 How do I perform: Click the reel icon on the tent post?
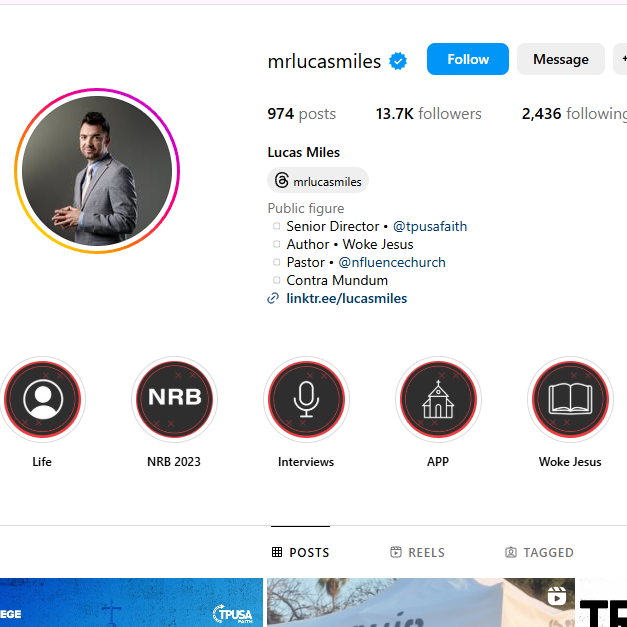(x=557, y=596)
